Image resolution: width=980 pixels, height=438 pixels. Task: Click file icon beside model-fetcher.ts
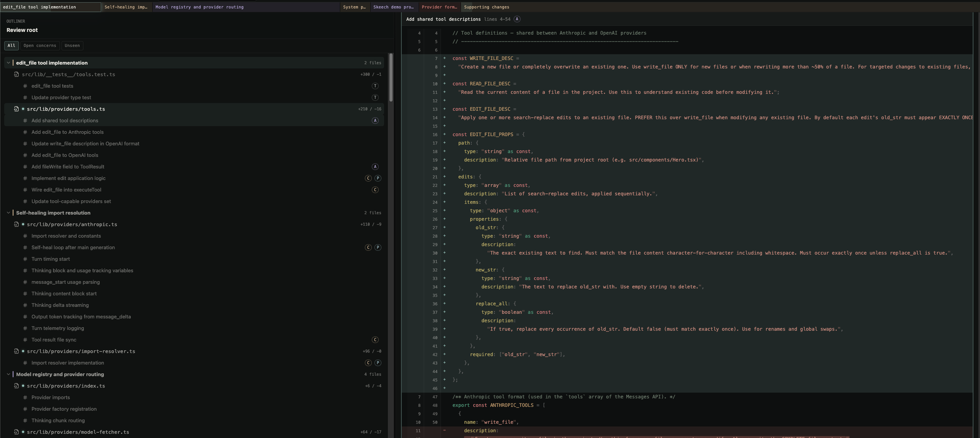tap(16, 432)
